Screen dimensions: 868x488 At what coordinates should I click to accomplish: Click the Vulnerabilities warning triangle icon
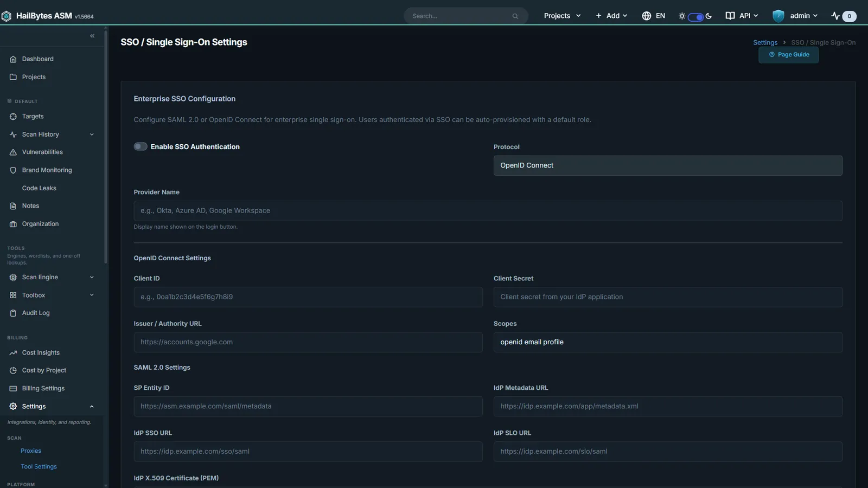pos(13,152)
